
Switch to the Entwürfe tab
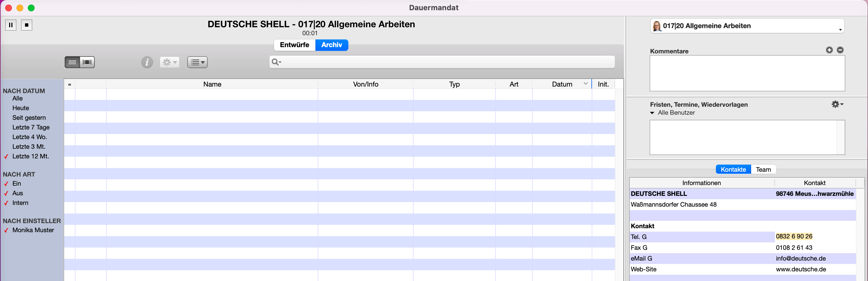click(294, 45)
